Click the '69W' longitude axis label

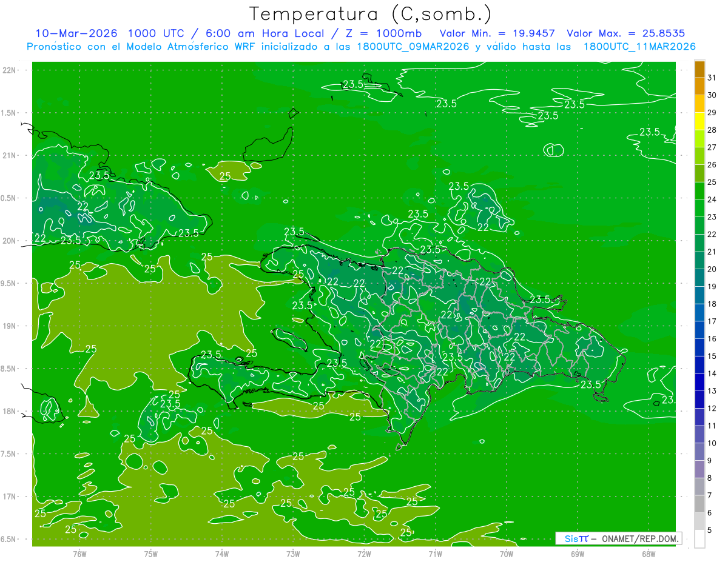pos(578,554)
